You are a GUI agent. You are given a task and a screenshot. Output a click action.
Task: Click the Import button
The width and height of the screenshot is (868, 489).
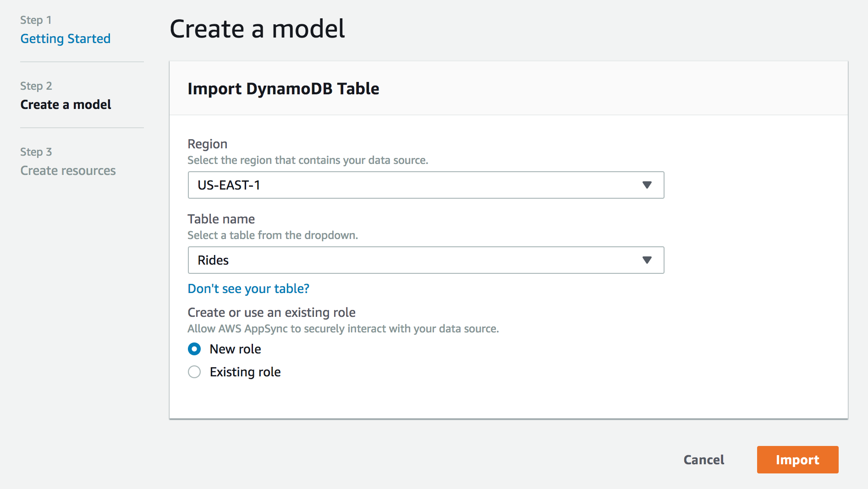(x=797, y=460)
